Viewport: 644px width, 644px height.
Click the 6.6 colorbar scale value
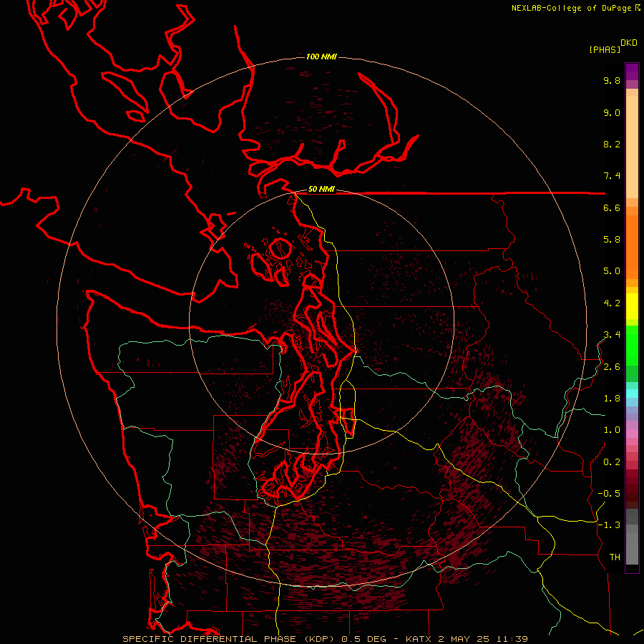(x=612, y=208)
